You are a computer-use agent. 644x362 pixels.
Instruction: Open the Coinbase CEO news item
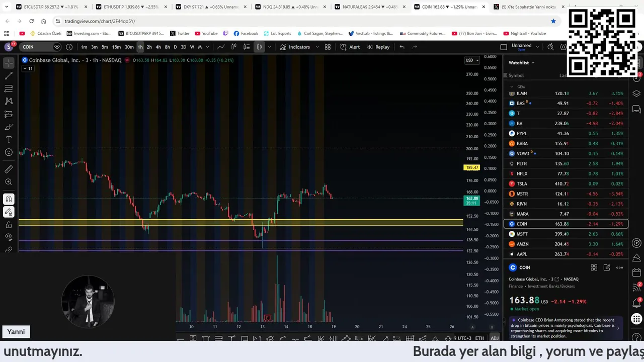point(566,328)
